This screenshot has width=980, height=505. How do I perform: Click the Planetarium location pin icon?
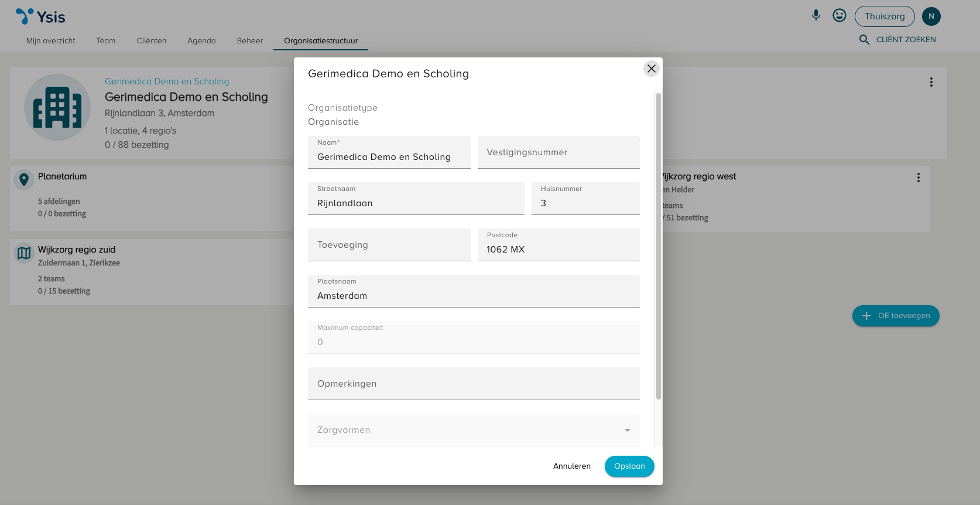[x=24, y=180]
